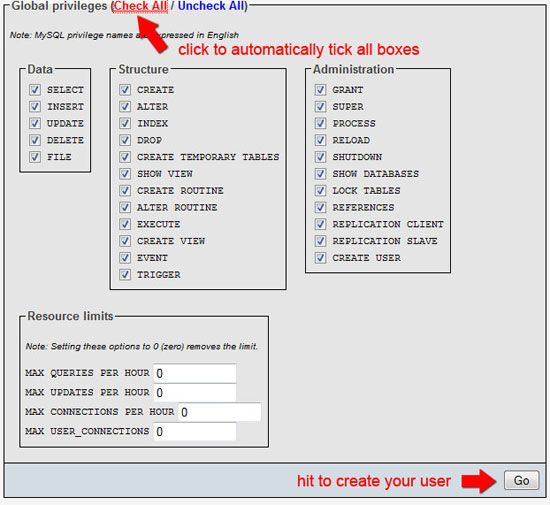This screenshot has width=550, height=505.
Task: Uncheck the LOCK TABLES checkbox
Action: click(x=320, y=190)
